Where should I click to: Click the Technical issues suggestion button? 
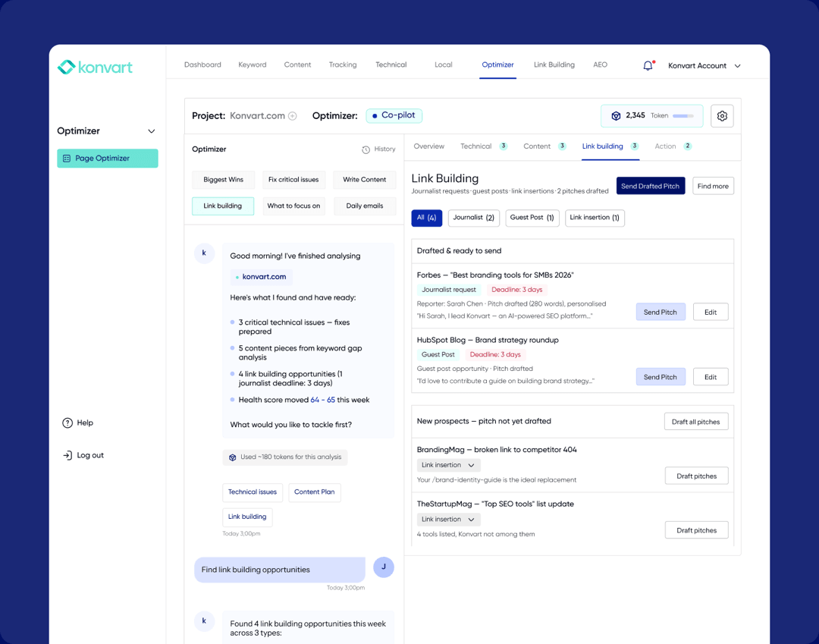pyautogui.click(x=253, y=492)
